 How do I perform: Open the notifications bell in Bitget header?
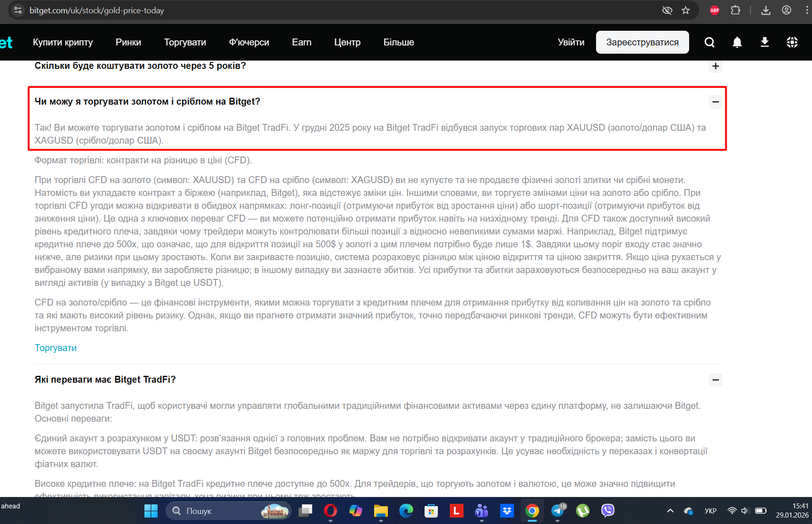(x=737, y=42)
